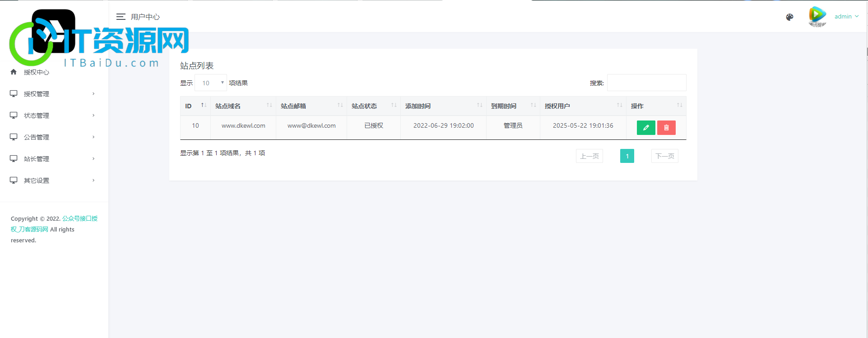
Task: Open the admin account dropdown
Action: [x=846, y=16]
